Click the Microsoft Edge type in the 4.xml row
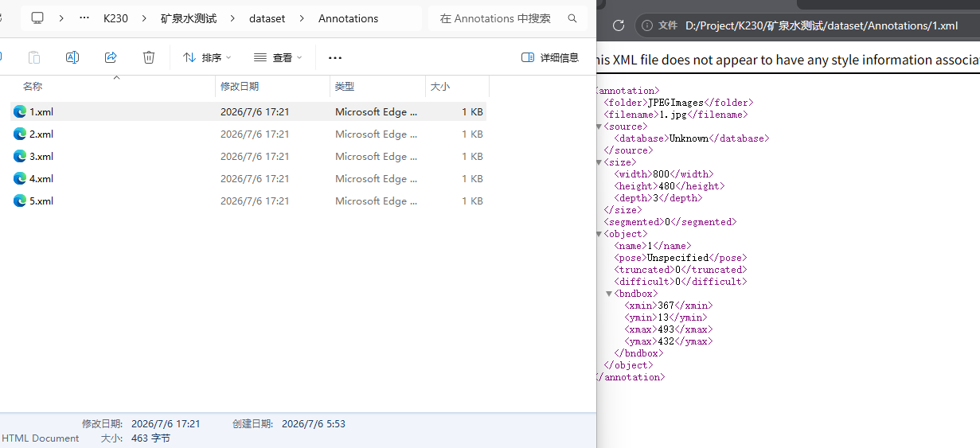980x448 pixels. pyautogui.click(x=376, y=179)
